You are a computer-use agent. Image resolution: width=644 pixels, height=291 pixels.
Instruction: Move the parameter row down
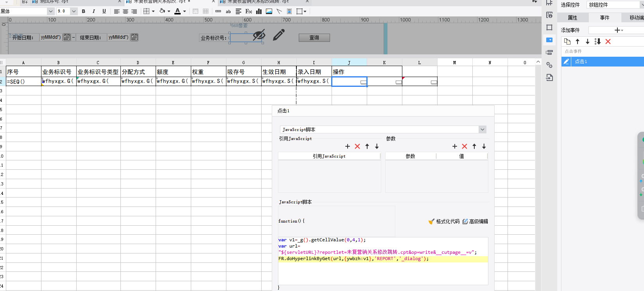coord(484,146)
